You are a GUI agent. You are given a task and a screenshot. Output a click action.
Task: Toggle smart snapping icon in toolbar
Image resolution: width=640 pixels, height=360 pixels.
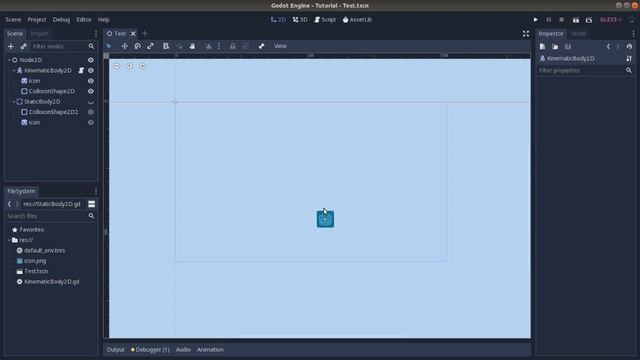[x=208, y=46]
